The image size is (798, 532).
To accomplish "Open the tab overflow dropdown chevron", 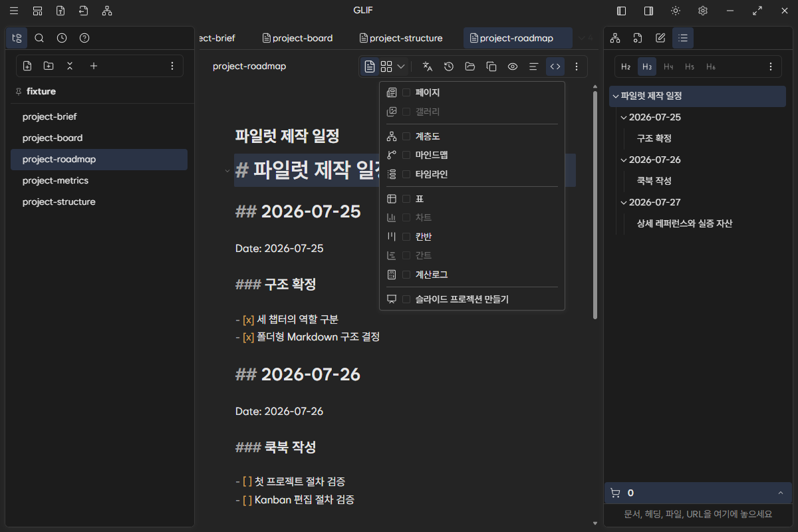I will 581,38.
